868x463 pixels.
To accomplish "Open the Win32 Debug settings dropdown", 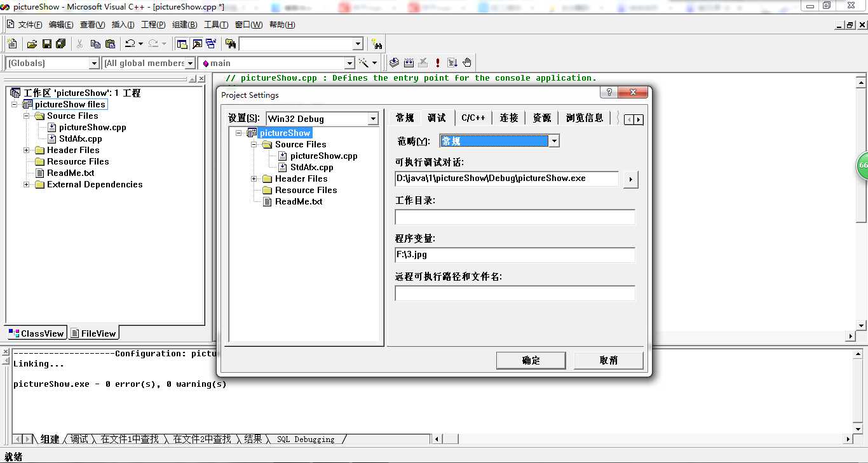I will coord(373,119).
